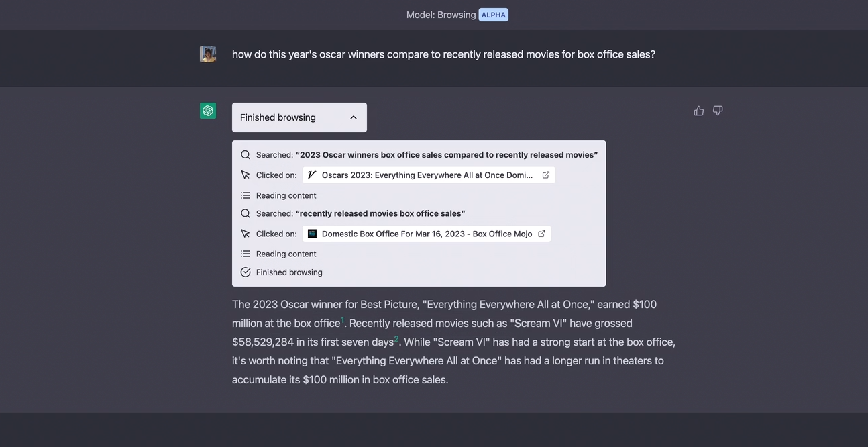Collapse the Finished browsing dropdown
The height and width of the screenshot is (447, 868).
[299, 117]
